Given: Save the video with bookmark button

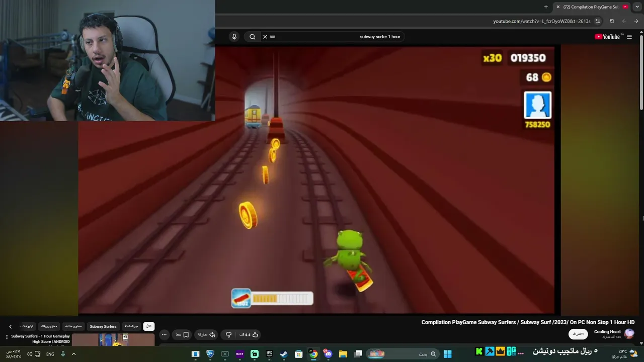Looking at the screenshot, I should [182, 335].
